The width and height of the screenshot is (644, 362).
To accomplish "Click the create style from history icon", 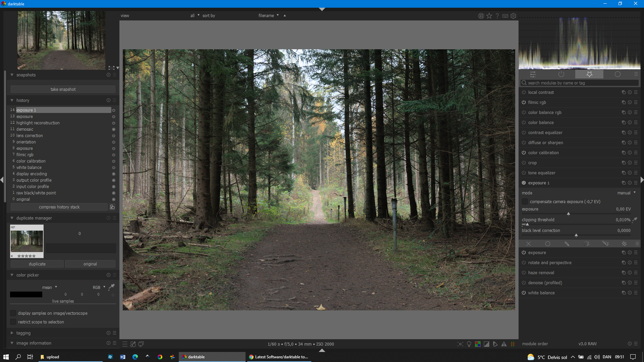I will [x=112, y=207].
